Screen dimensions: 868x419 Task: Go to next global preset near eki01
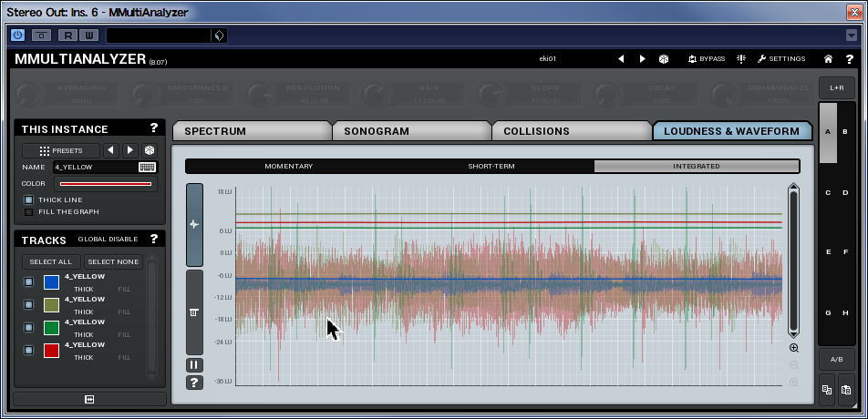click(642, 58)
